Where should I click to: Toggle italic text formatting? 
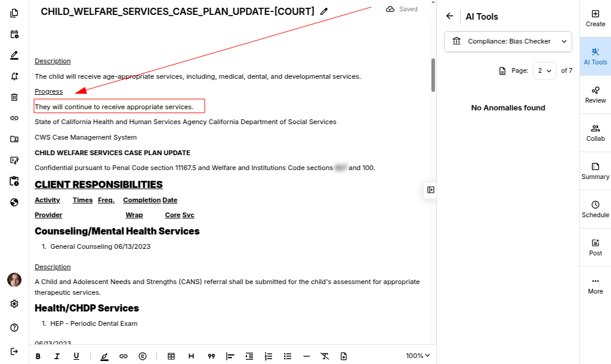pos(57,356)
